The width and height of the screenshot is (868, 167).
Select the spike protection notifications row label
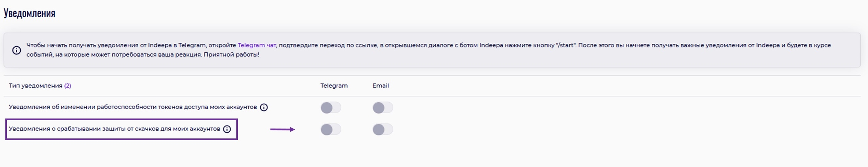(114, 129)
